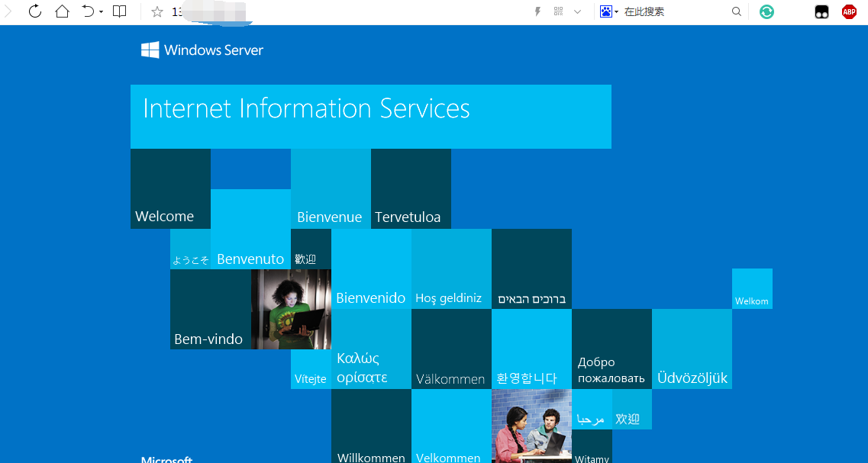Click the Bienvenido tile
The width and height of the screenshot is (868, 463).
pos(371,268)
